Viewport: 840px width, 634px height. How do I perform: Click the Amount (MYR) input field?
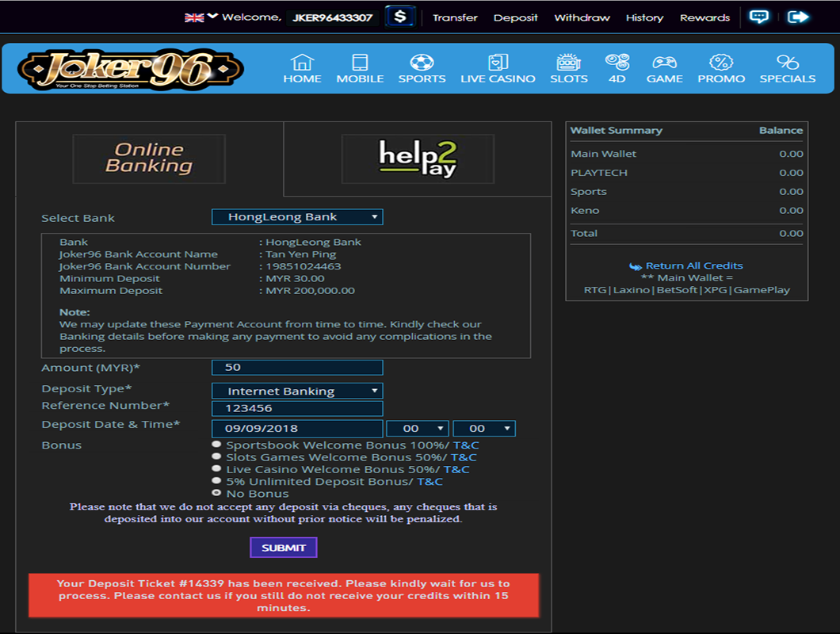point(297,368)
